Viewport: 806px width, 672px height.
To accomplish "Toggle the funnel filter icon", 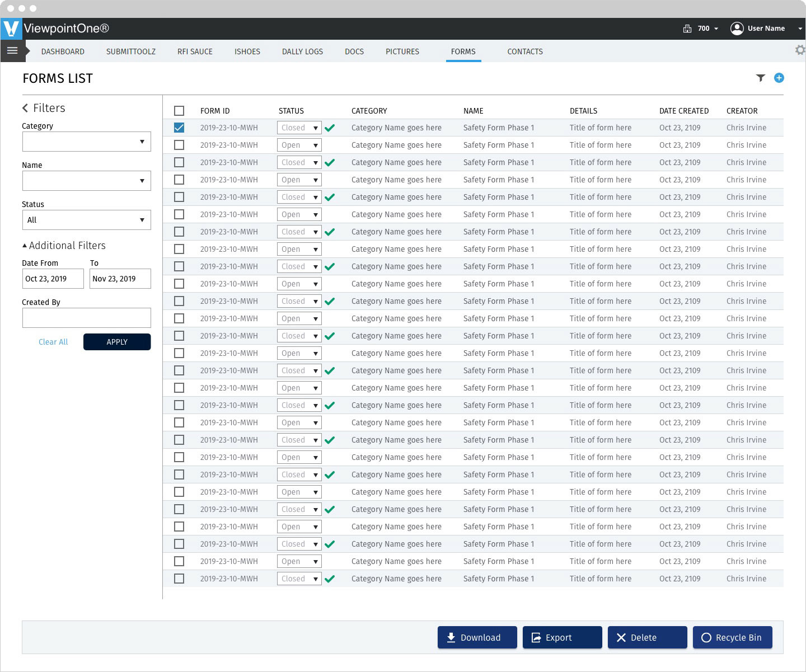I will 760,78.
